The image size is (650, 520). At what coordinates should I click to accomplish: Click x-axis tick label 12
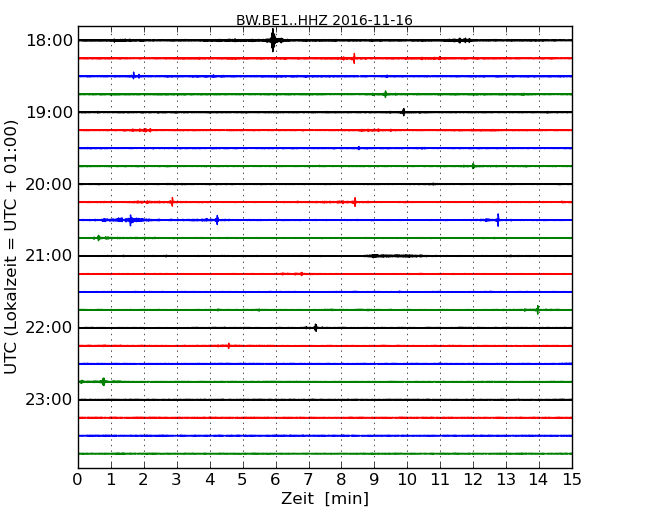tap(473, 479)
